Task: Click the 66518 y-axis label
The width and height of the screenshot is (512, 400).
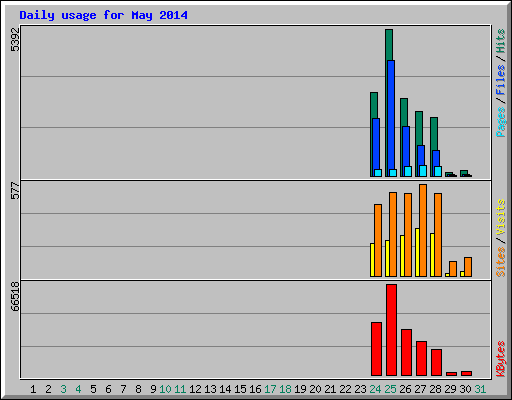Action: pos(15,297)
